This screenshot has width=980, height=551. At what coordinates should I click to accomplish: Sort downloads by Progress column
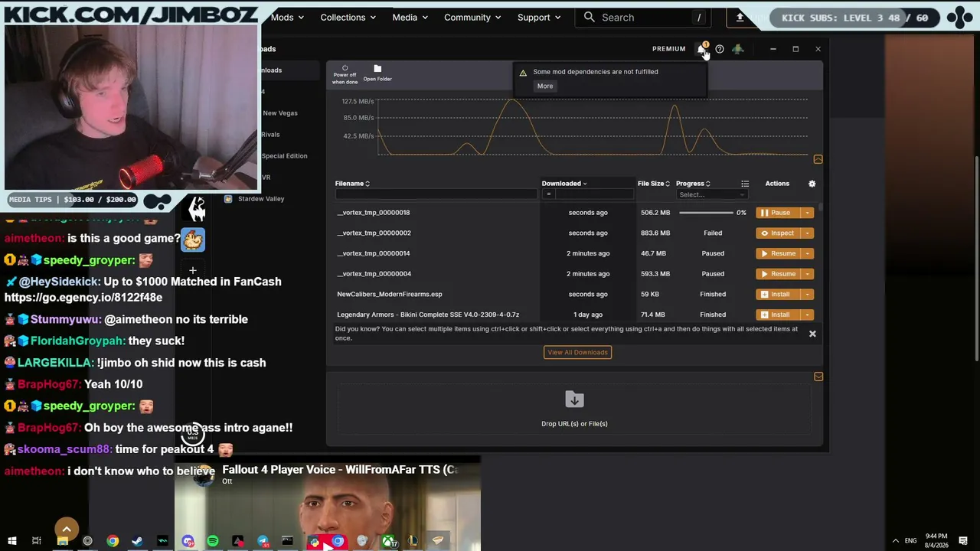click(693, 184)
